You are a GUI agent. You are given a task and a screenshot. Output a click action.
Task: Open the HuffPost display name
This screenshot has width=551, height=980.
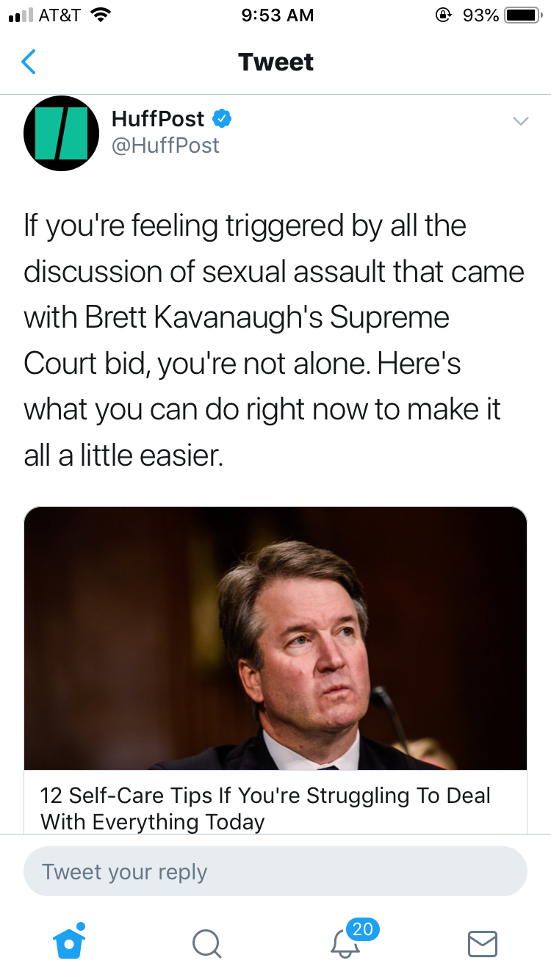(158, 118)
